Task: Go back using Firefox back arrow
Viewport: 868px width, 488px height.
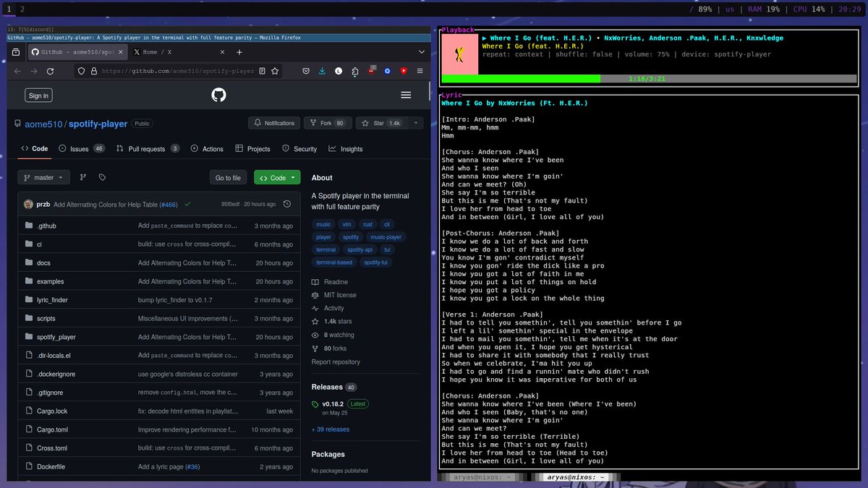Action: [18, 71]
